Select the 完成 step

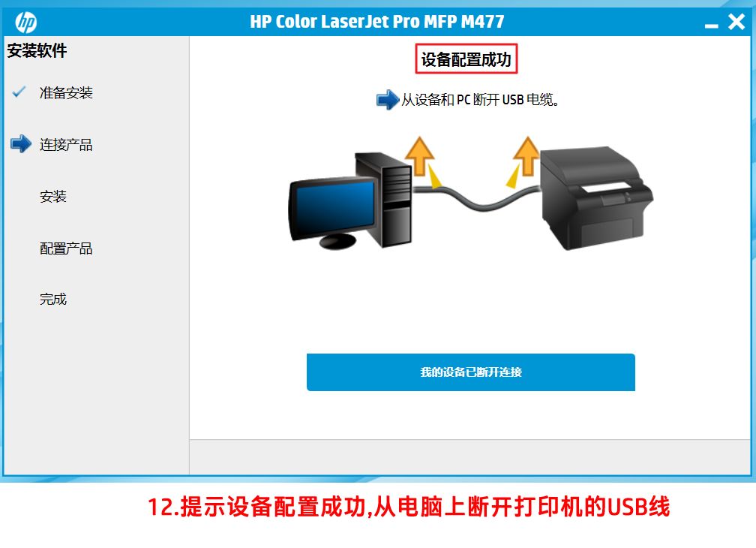(x=53, y=299)
